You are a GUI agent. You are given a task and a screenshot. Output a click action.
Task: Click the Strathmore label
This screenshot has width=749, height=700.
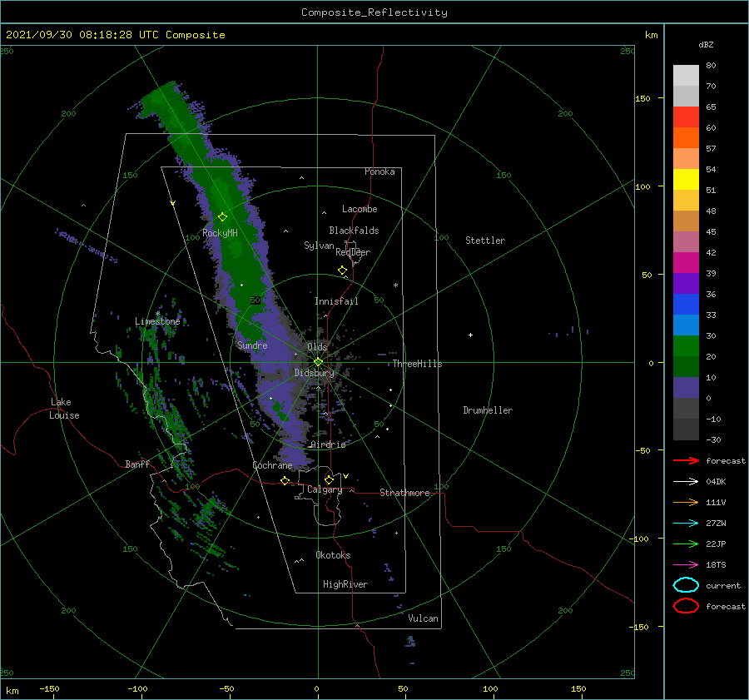point(404,493)
